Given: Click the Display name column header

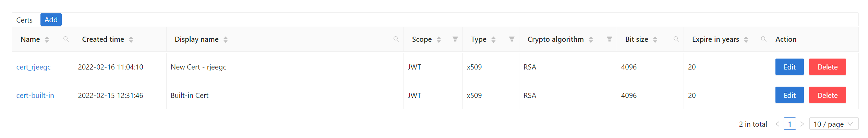Looking at the screenshot, I should pyautogui.click(x=196, y=39).
